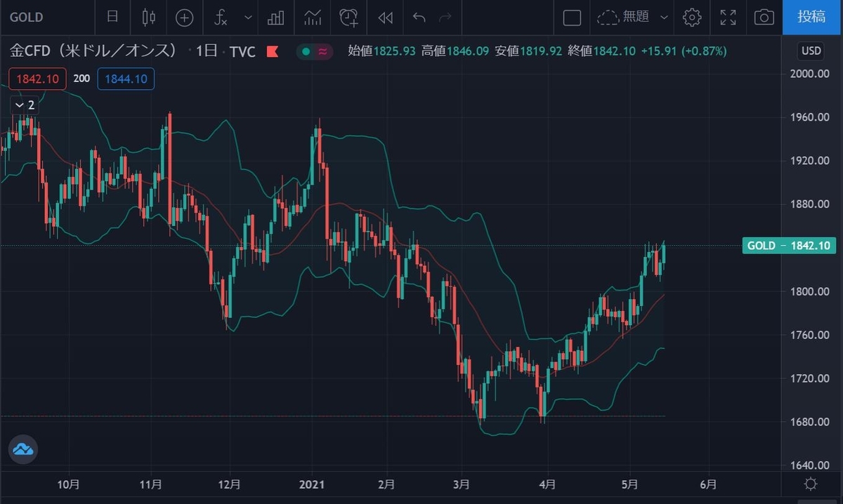Screen dimensions: 843x504
Task: Click the blue 投稿 publish button
Action: point(812,17)
